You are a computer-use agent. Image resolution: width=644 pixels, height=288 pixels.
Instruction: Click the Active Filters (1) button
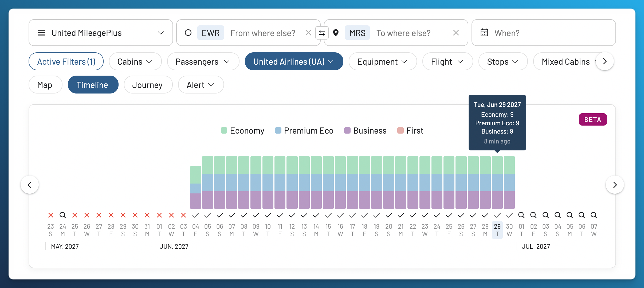pos(66,61)
